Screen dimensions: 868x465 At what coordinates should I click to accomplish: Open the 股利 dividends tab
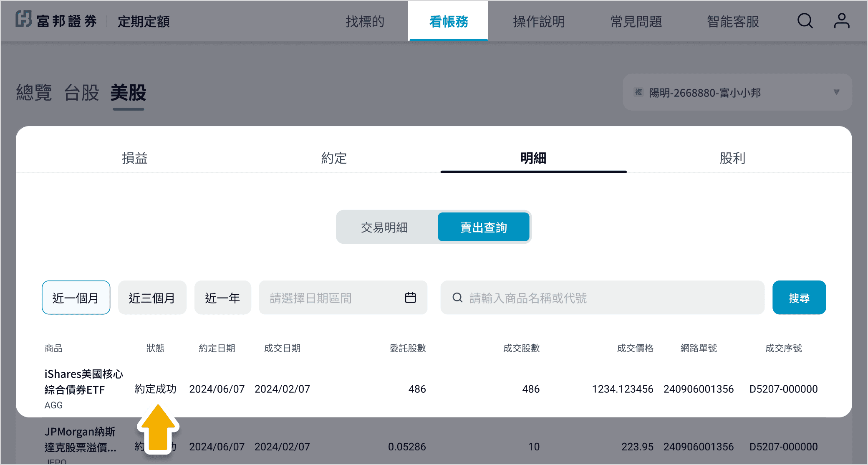(x=732, y=158)
